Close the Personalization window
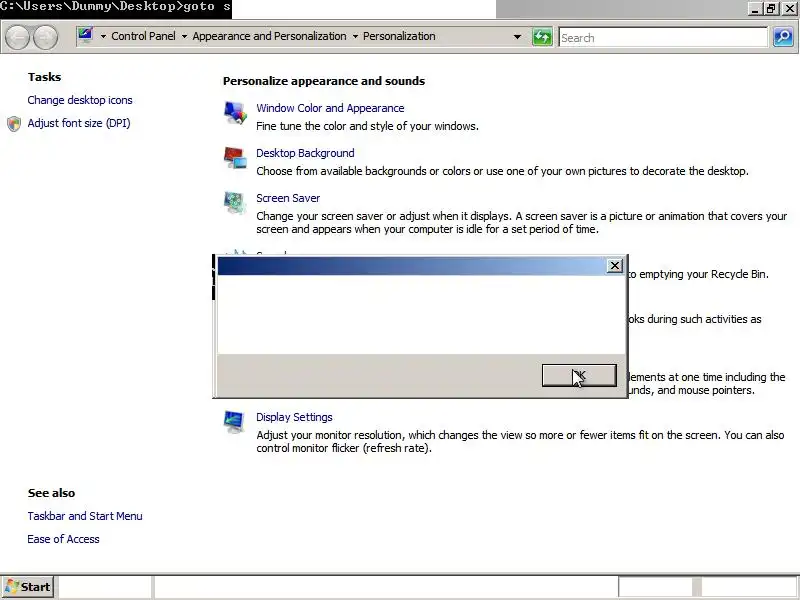800x600 pixels. (x=789, y=9)
